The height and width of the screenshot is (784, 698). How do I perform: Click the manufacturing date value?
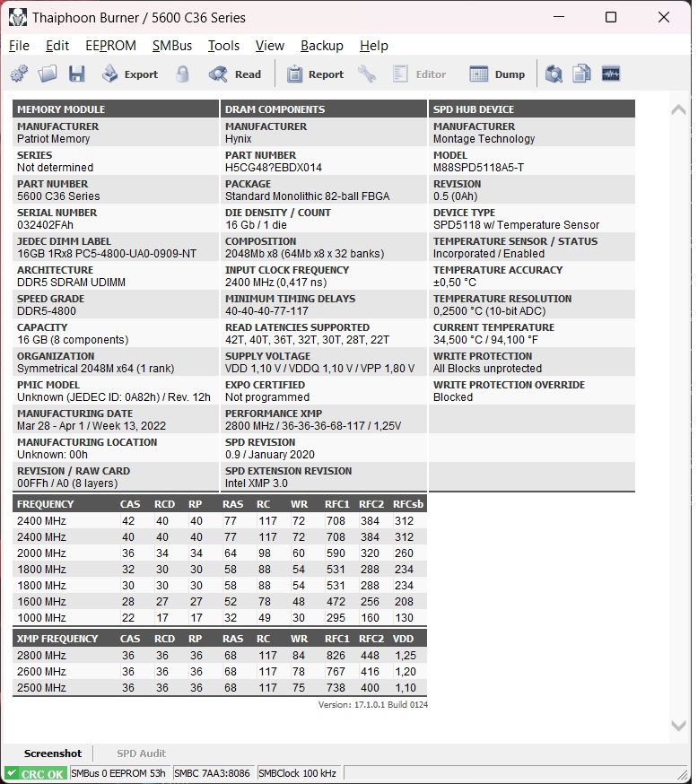click(x=92, y=426)
